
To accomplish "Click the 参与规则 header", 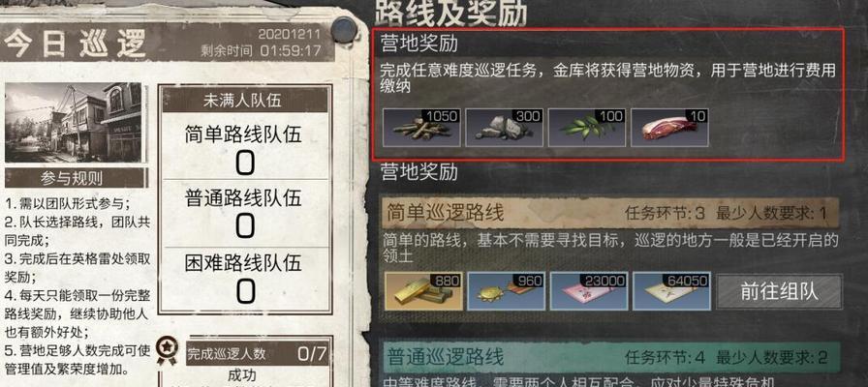I will click(x=75, y=179).
